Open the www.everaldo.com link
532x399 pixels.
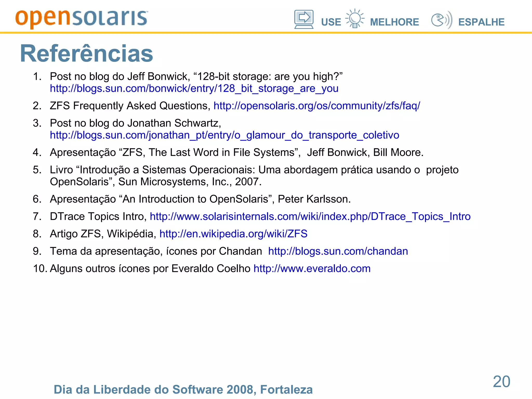312,269
